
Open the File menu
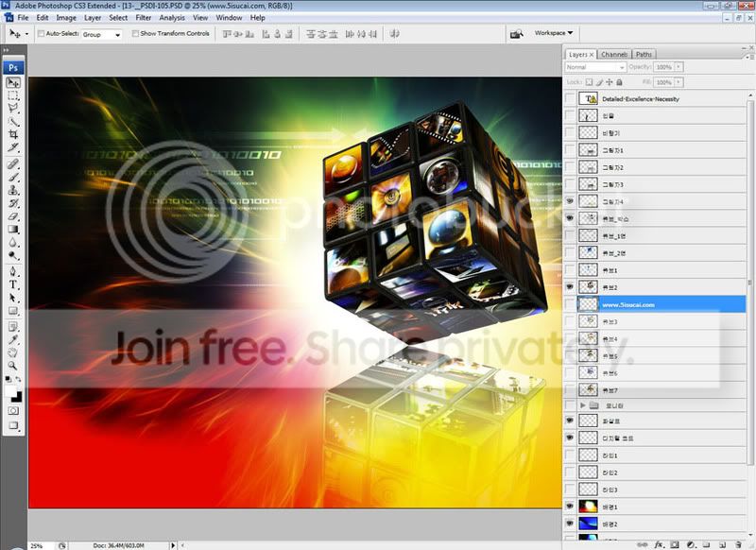[x=23, y=17]
